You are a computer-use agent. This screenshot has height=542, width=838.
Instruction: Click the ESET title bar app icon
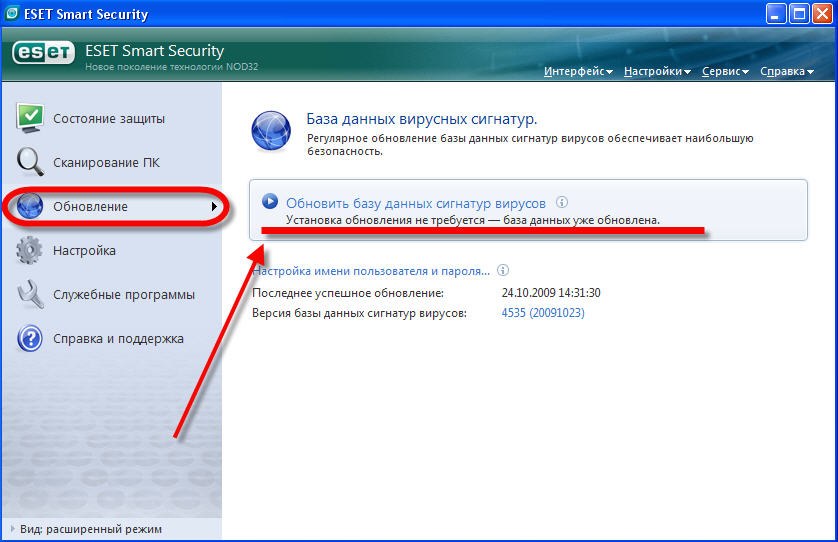pos(12,13)
